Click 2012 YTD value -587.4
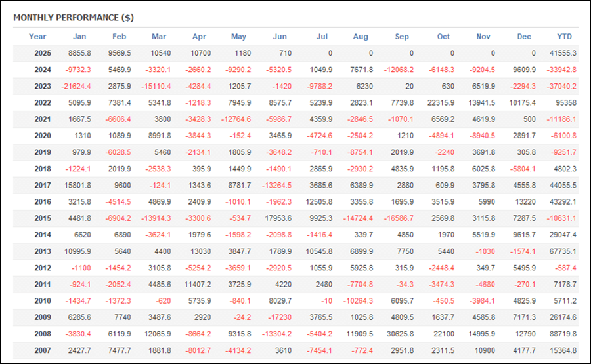The width and height of the screenshot is (591, 364). click(x=565, y=268)
